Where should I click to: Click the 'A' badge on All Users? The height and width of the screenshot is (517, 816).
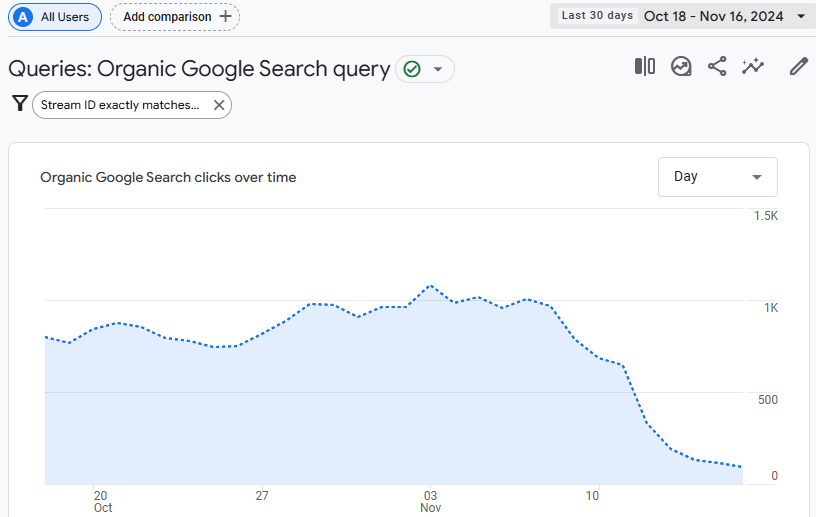click(24, 16)
